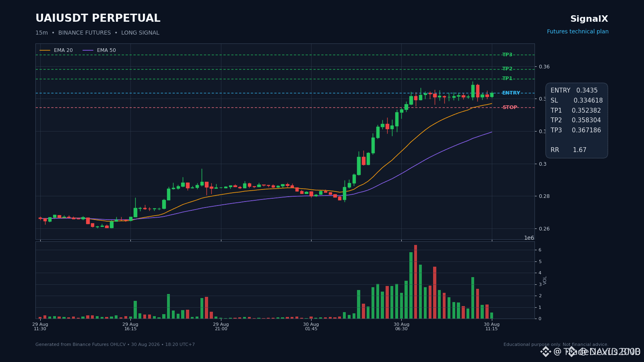Click the 30 Aug 01:45 time axis label

tap(311, 327)
